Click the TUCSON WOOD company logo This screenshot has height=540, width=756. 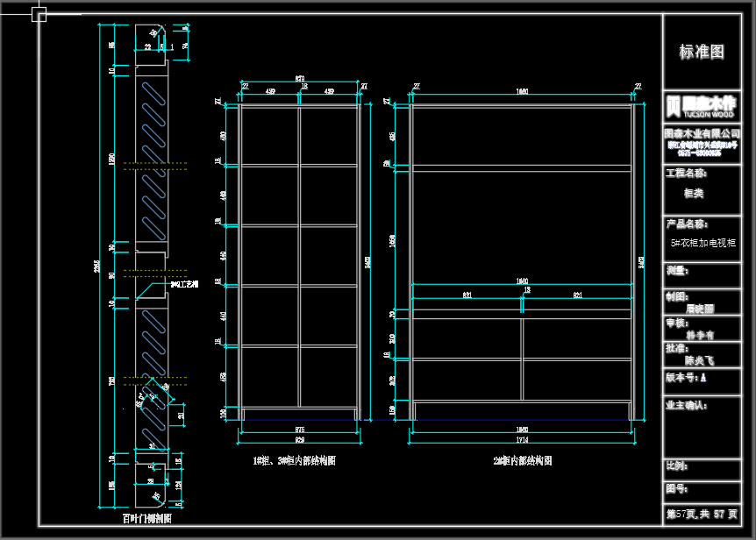pyautogui.click(x=701, y=106)
